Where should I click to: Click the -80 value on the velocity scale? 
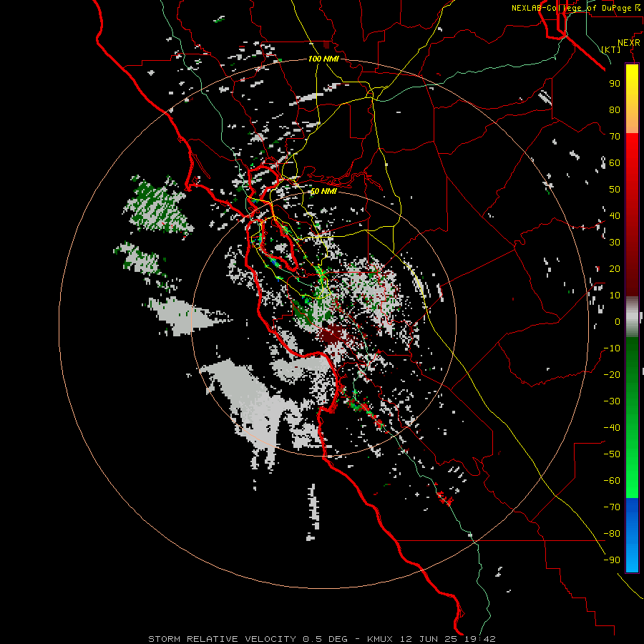click(612, 534)
